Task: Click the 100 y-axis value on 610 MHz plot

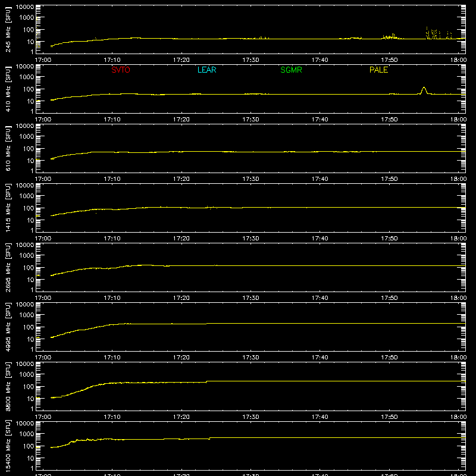Action: point(29,149)
